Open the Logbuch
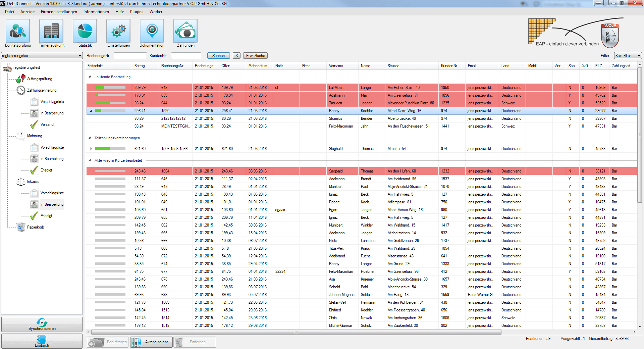Image resolution: width=644 pixels, height=349 pixels. pos(42,341)
